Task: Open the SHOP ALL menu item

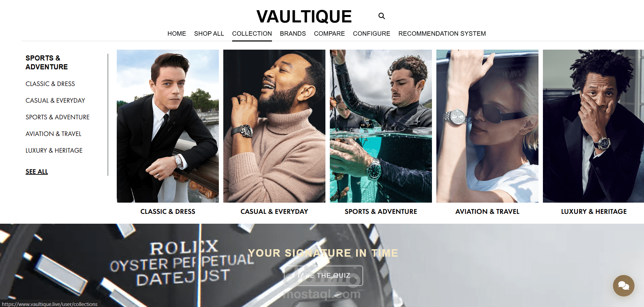Action: click(x=209, y=34)
